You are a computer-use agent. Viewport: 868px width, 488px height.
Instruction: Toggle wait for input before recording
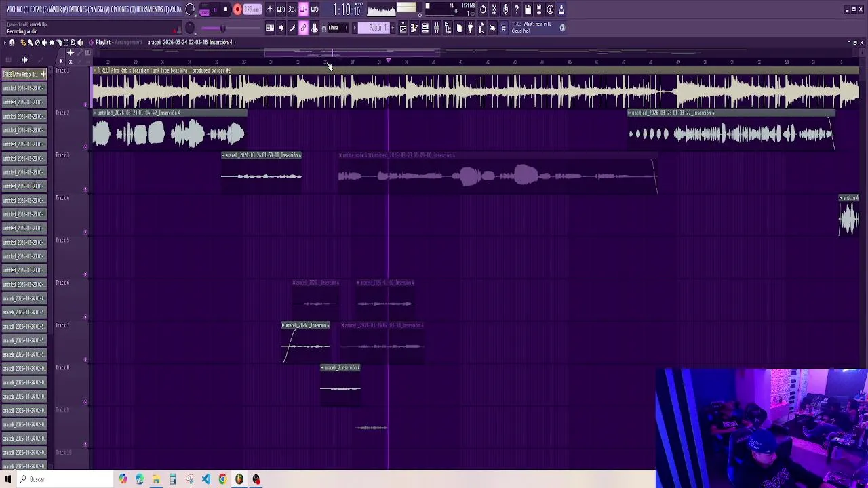281,9
